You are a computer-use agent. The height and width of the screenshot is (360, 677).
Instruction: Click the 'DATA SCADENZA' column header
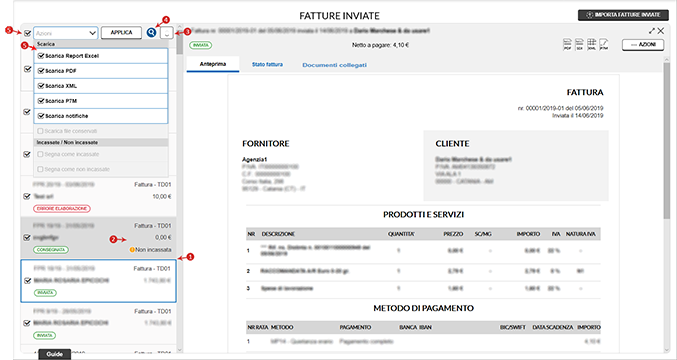pyautogui.click(x=553, y=328)
